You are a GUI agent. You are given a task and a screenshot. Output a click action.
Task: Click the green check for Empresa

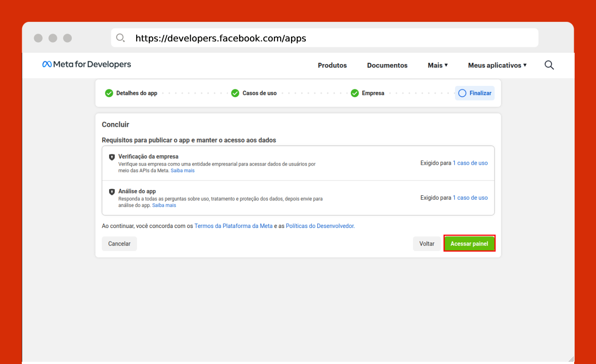(x=355, y=93)
